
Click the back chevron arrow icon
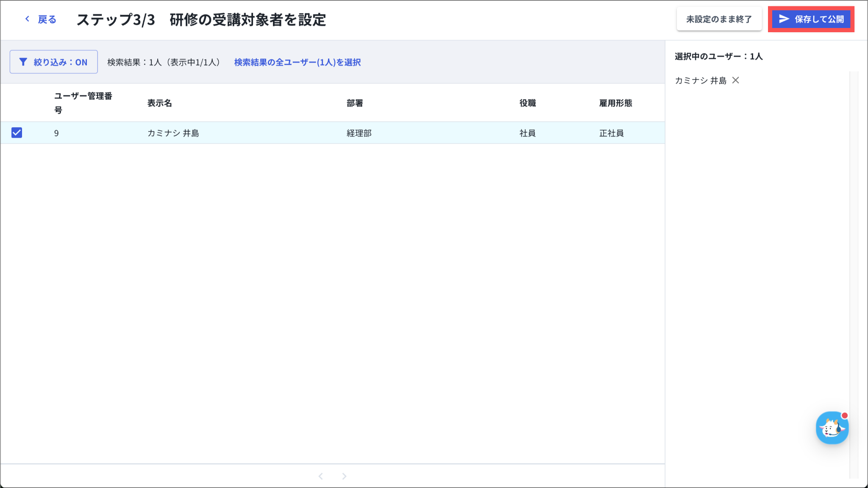pos(27,19)
